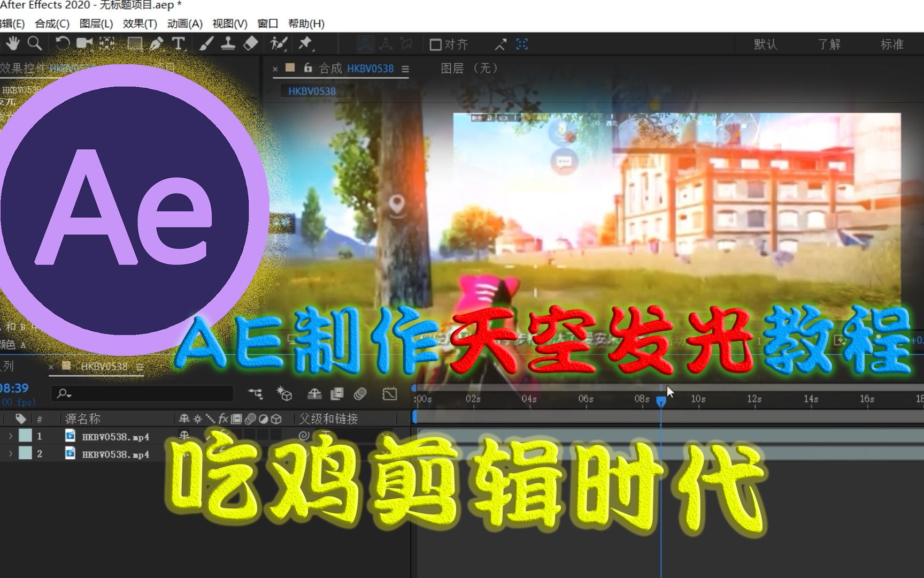This screenshot has height=578, width=924.
Task: Switch to View Axis mode
Action: [406, 44]
